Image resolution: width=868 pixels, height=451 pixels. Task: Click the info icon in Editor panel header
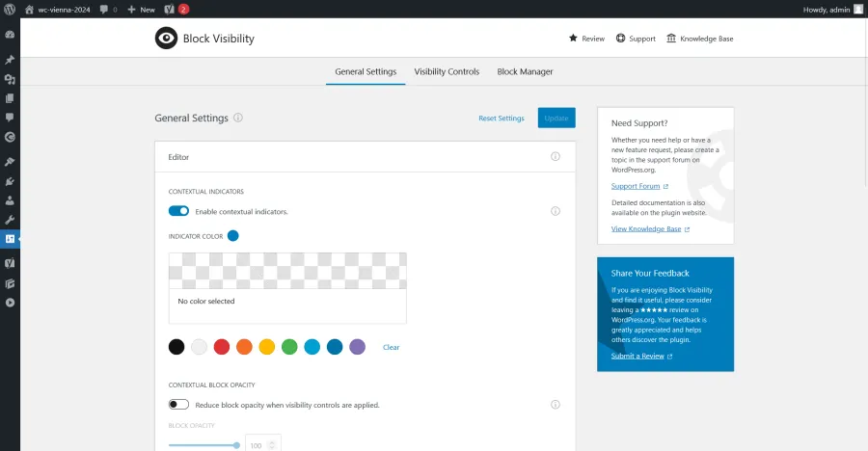coord(556,157)
